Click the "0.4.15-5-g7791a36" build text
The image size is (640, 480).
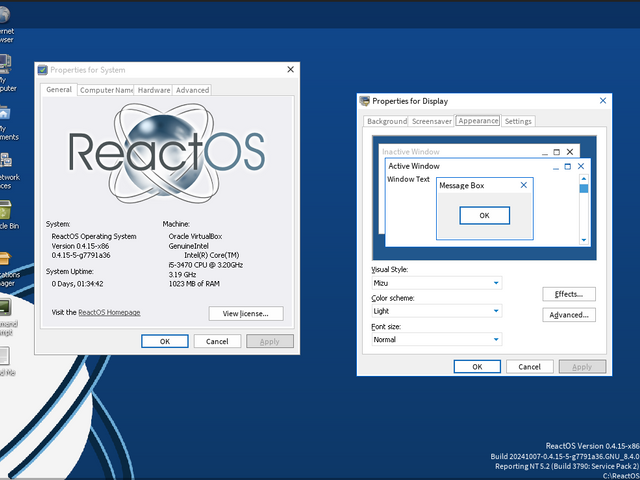coord(81,256)
